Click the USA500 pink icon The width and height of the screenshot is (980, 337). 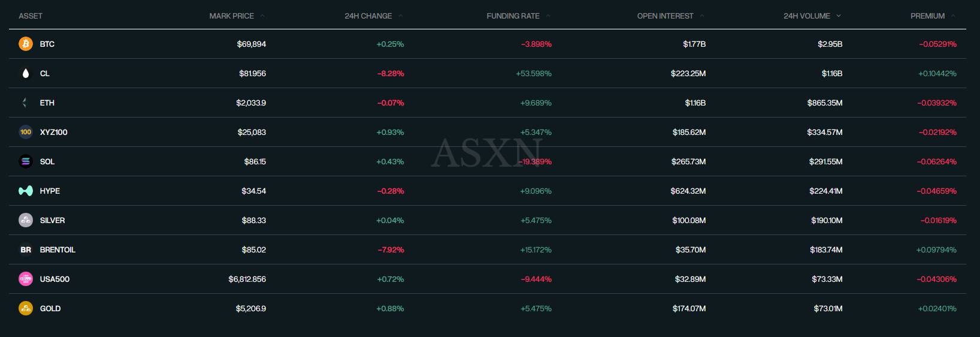tap(25, 279)
